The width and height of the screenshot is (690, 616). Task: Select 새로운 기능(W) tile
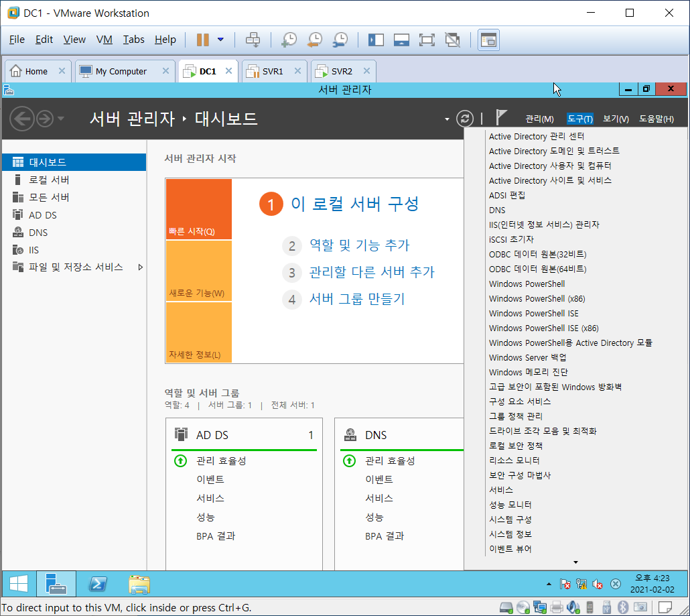pyautogui.click(x=199, y=271)
